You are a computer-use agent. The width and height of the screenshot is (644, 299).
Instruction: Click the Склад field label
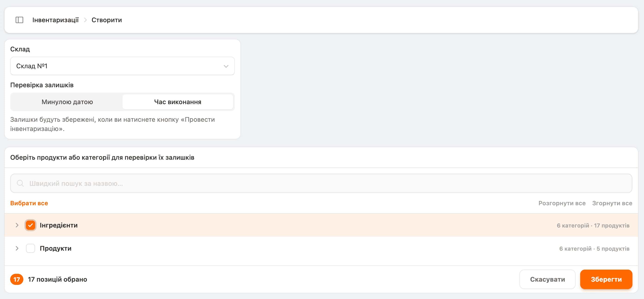point(20,49)
